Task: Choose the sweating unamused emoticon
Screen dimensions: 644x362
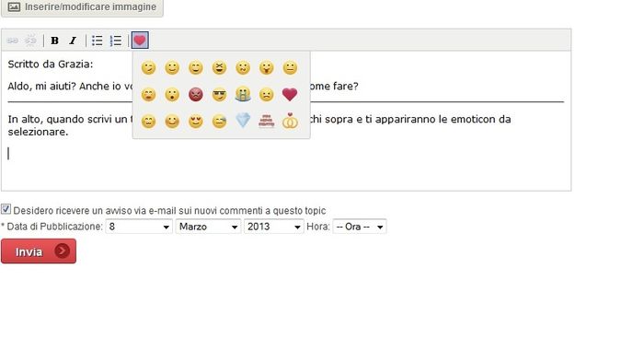Action: (x=219, y=122)
